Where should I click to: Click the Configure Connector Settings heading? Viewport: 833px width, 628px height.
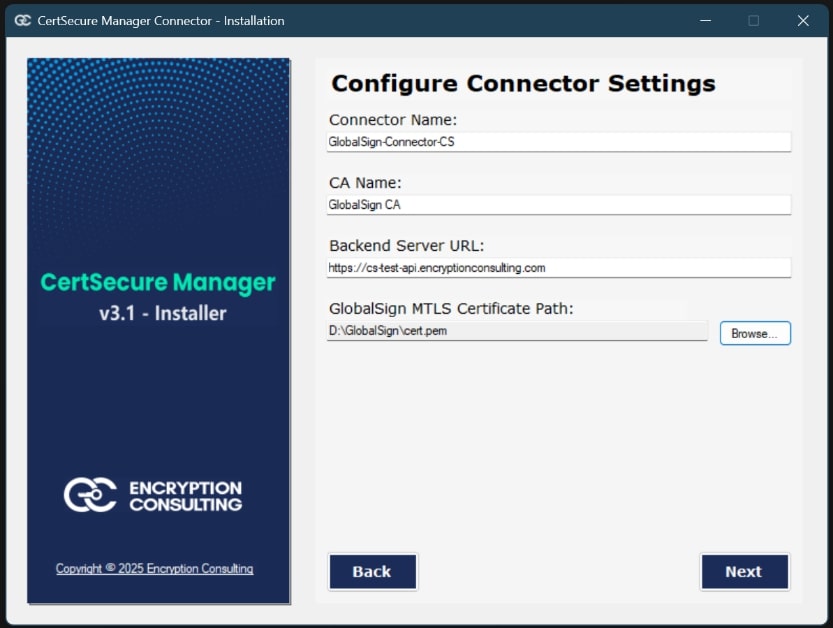click(x=523, y=83)
